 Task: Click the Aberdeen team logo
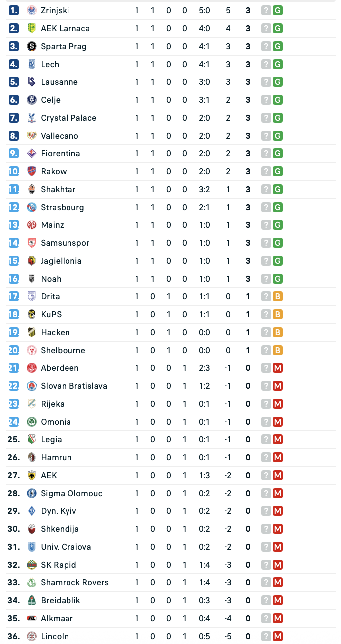[32, 368]
